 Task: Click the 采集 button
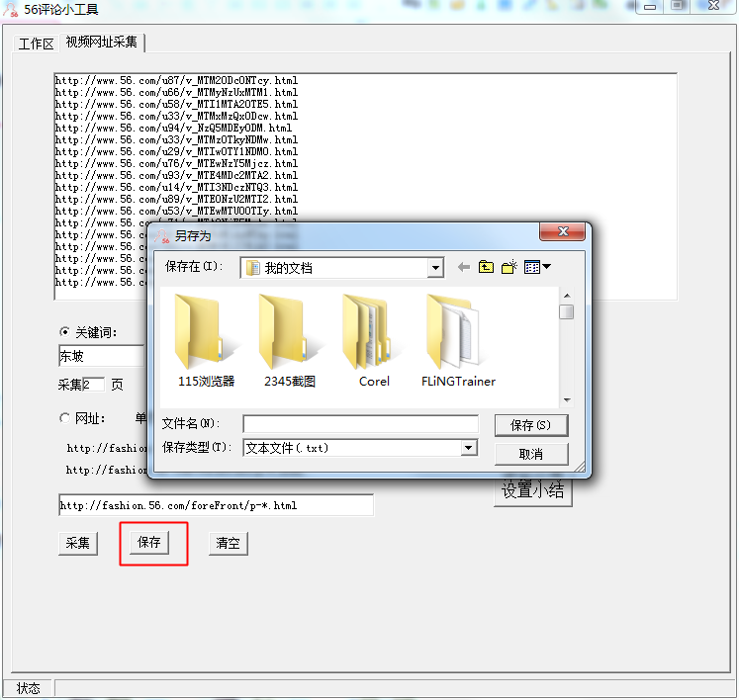click(x=78, y=543)
